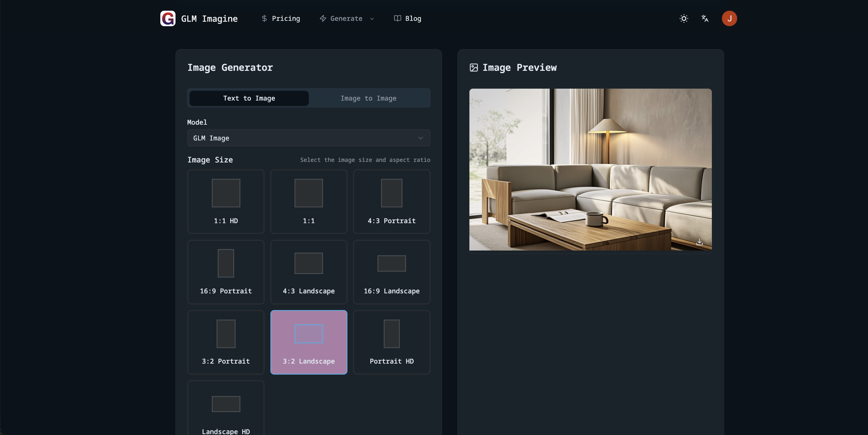Open the Pricing page link
Screen dimensions: 868x435
click(x=286, y=18)
